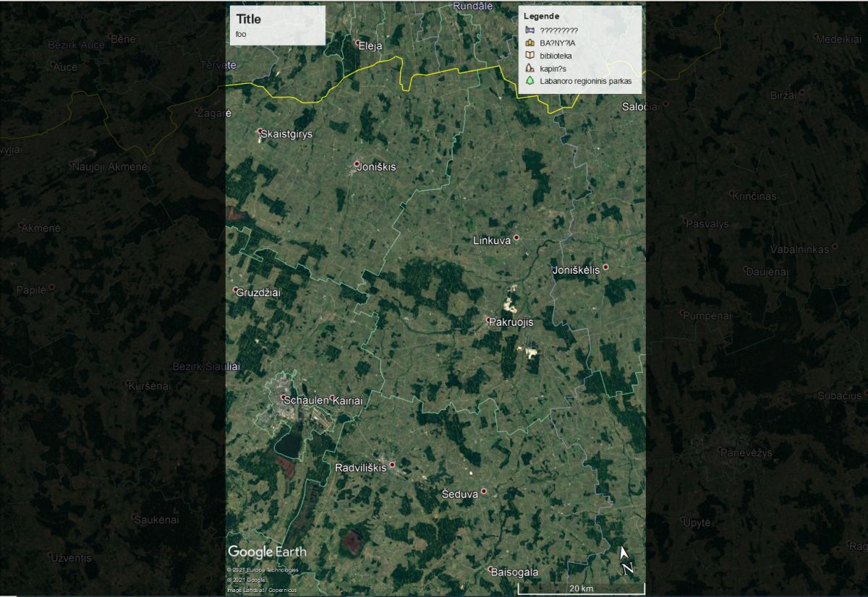Click the cemetery icon beside kapin?s
Viewport: 868px width, 597px height.
pyautogui.click(x=529, y=69)
